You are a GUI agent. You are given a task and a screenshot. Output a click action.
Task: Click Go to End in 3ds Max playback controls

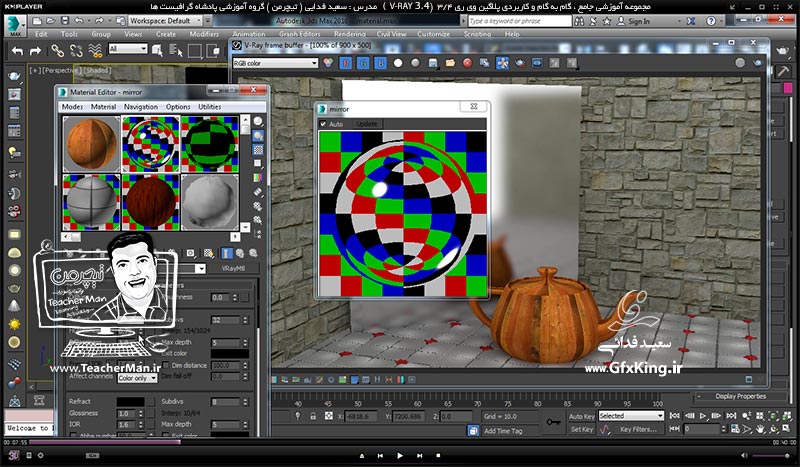pos(731,416)
